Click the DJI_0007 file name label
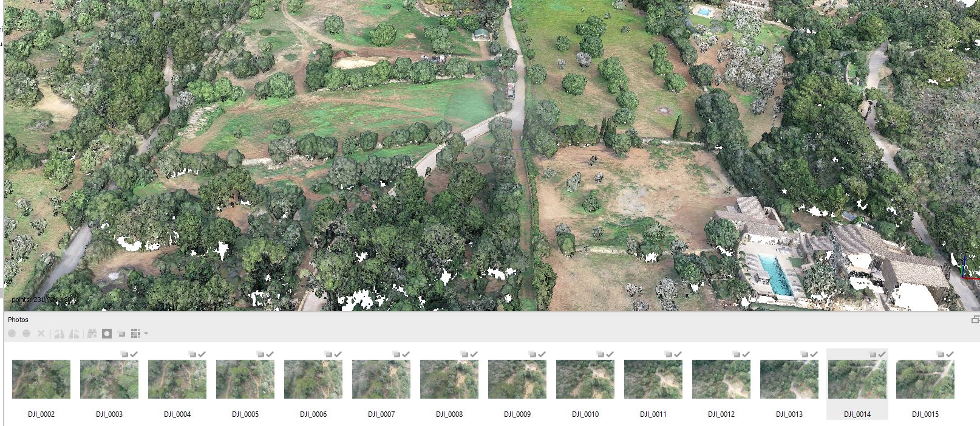Viewport: 980px width, 426px height. [381, 414]
